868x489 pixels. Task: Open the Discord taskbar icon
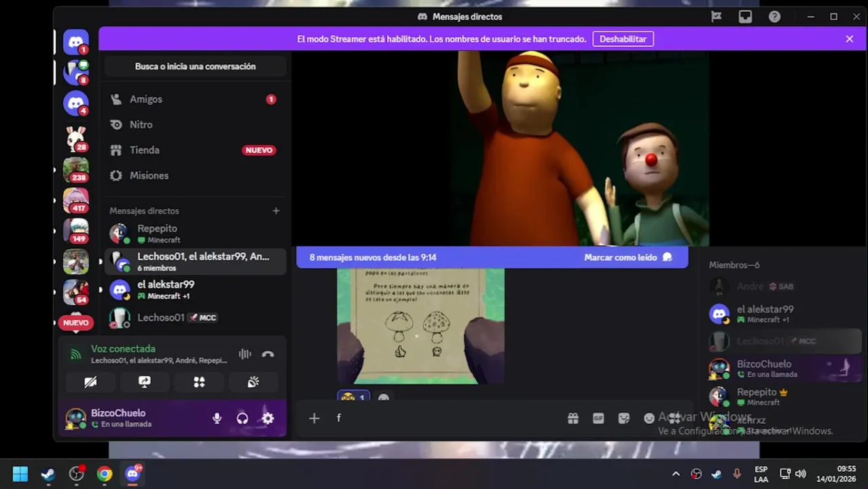pos(132,474)
